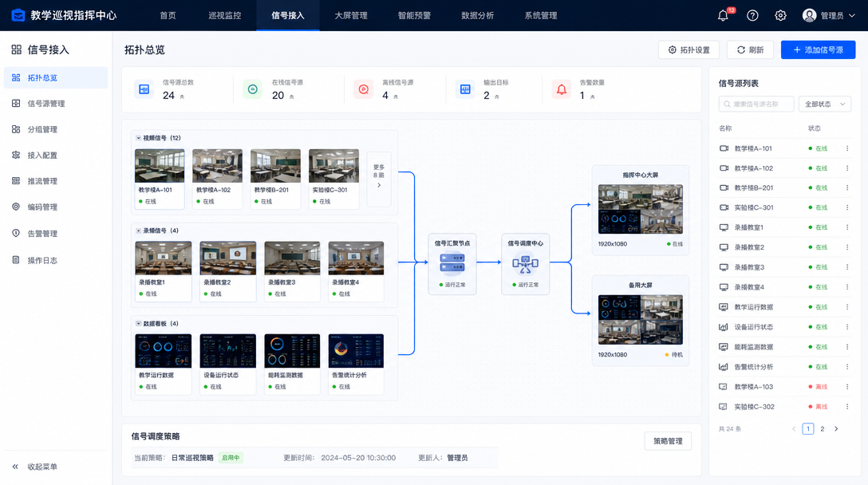Select the 实验楼C-301 video thumbnail
The image size is (868, 485).
tap(333, 166)
